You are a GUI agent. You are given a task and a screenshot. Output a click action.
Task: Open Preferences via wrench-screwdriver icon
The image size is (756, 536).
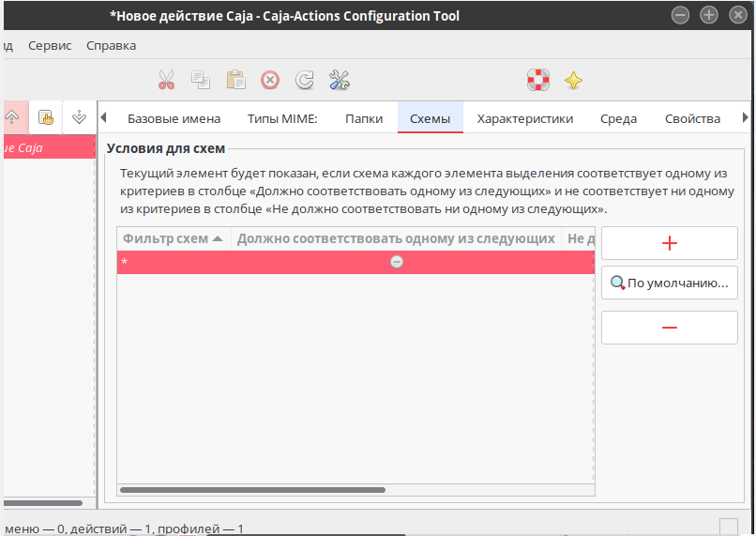(x=340, y=80)
